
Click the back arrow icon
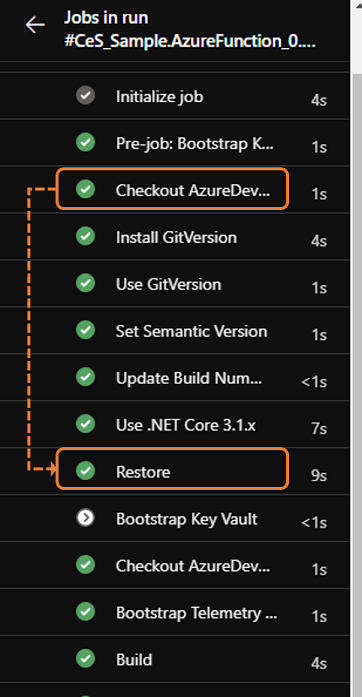click(35, 24)
